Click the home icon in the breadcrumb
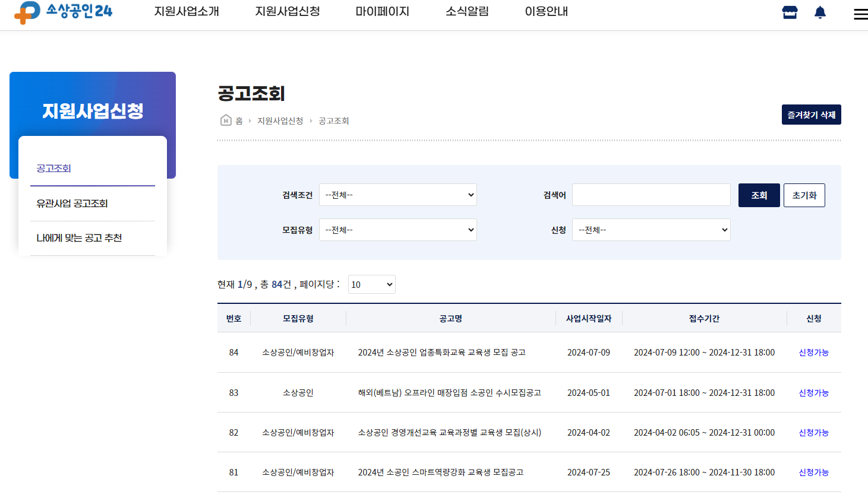Image resolution: width=868 pixels, height=498 pixels. (226, 120)
